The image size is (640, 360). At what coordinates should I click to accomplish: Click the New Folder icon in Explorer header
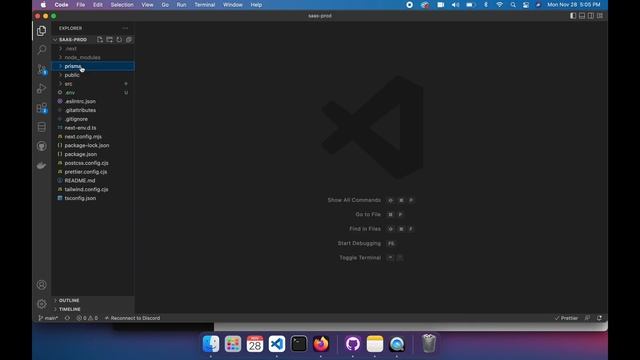109,40
